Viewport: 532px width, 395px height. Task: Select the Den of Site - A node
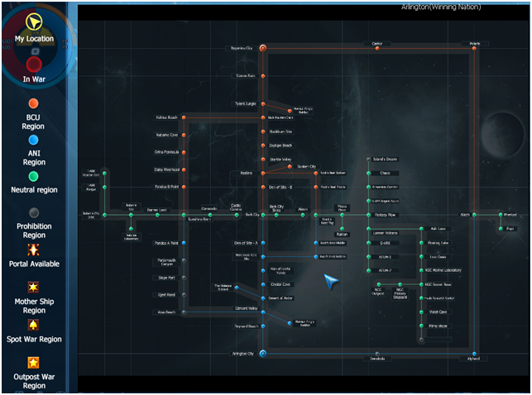point(263,243)
